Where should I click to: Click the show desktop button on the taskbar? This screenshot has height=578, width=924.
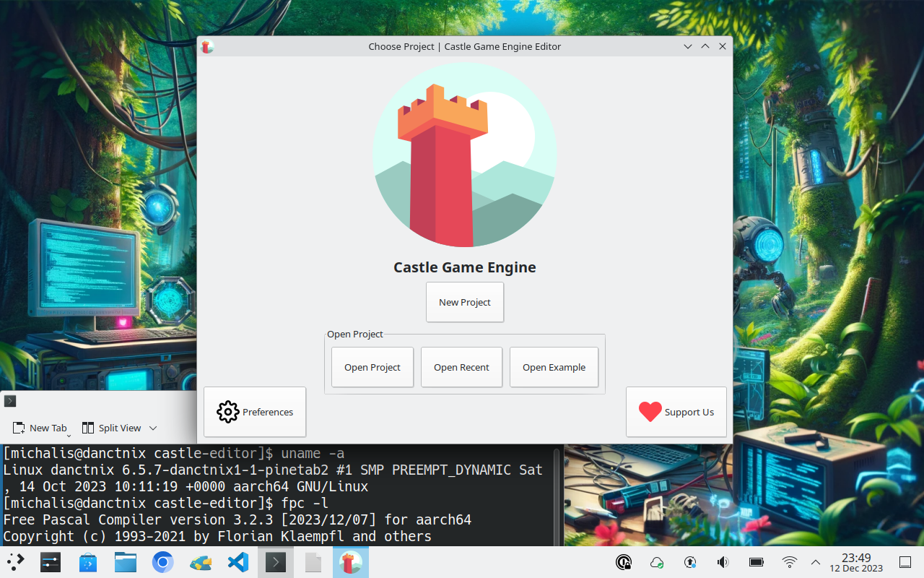pos(905,562)
